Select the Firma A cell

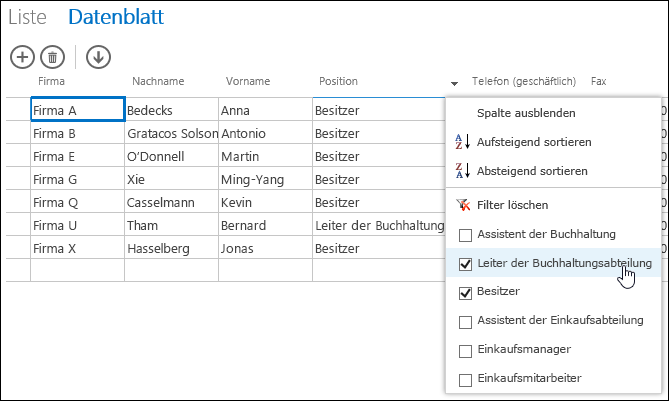point(78,109)
